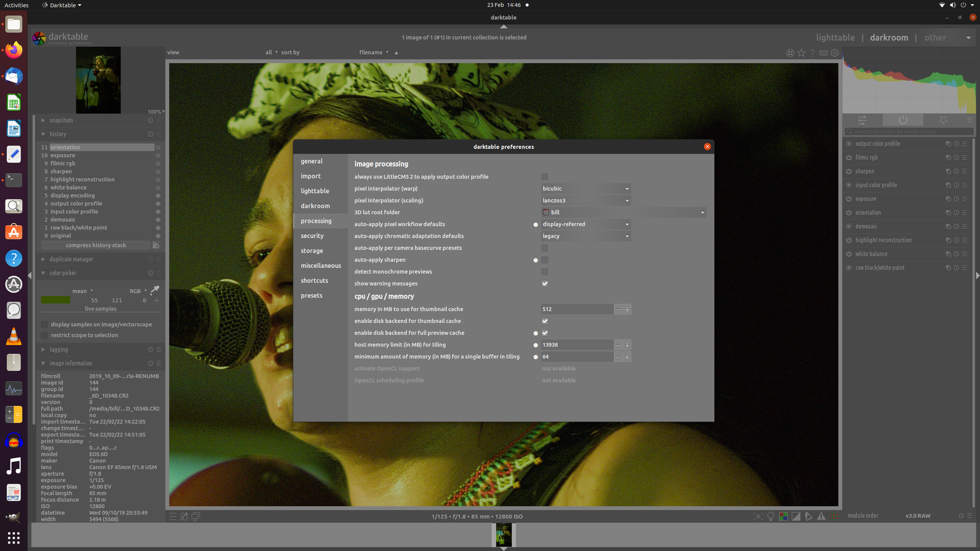
Task: Toggle the exposure module power icon
Action: [849, 199]
